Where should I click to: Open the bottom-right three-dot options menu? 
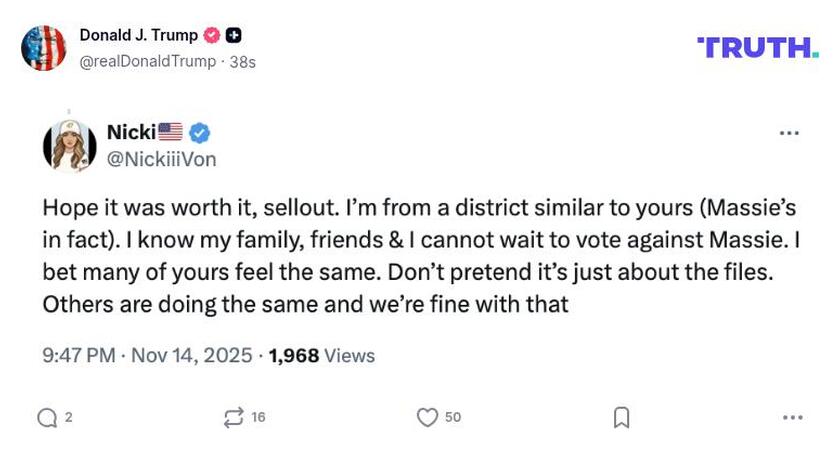[793, 417]
